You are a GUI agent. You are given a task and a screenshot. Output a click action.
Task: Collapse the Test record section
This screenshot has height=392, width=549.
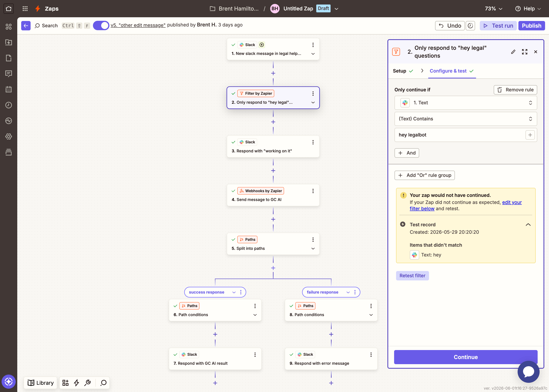pyautogui.click(x=528, y=225)
